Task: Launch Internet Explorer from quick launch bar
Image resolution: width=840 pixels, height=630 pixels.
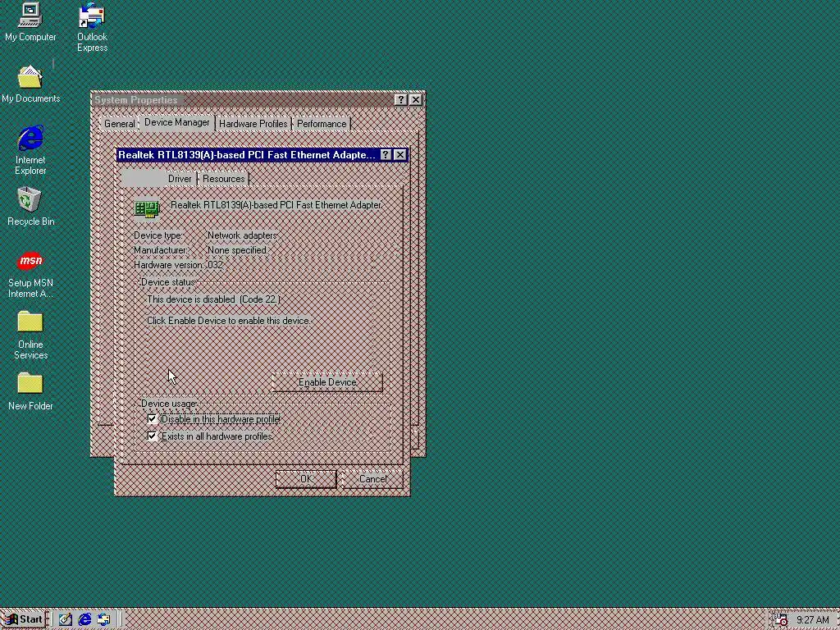Action: click(x=84, y=619)
